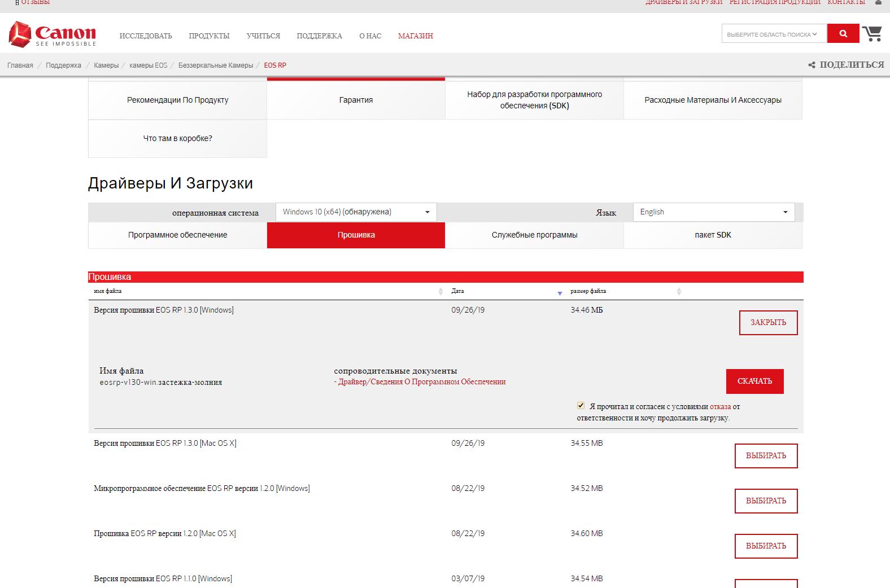Open the ПОДДЕРЖКА menu
The width and height of the screenshot is (890, 588).
click(x=320, y=36)
